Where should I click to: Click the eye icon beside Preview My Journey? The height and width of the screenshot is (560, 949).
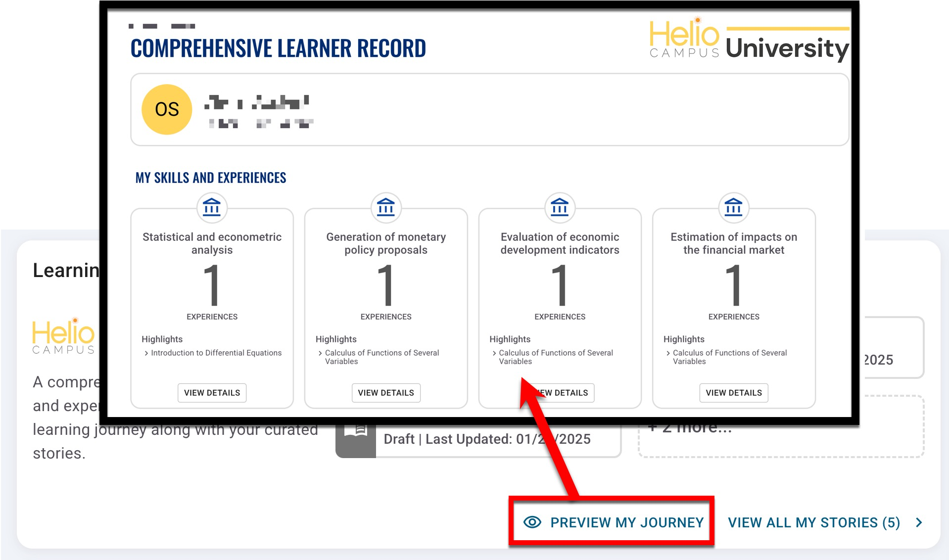tap(532, 522)
